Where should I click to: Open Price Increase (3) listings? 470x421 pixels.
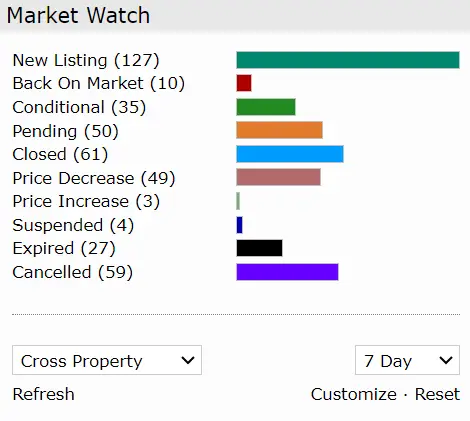point(86,202)
